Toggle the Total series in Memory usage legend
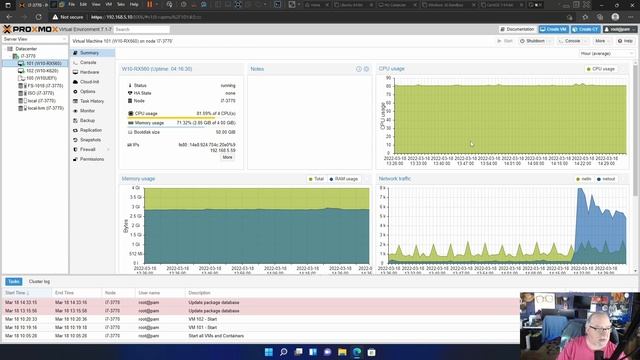The height and width of the screenshot is (360, 640). click(316, 179)
